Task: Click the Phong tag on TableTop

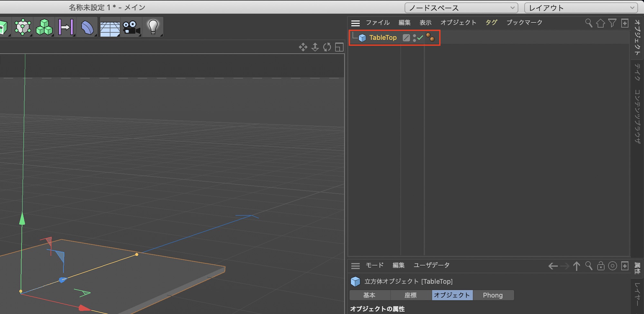Action: pyautogui.click(x=430, y=37)
